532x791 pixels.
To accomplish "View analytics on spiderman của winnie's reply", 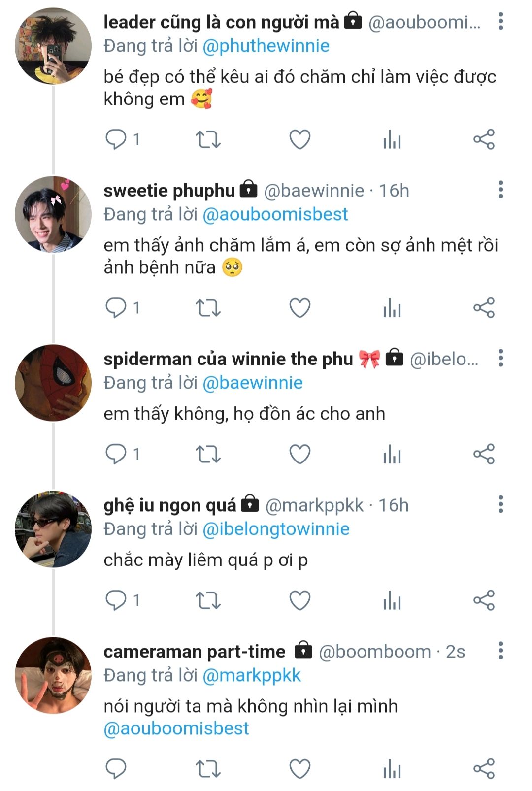I will click(x=392, y=454).
